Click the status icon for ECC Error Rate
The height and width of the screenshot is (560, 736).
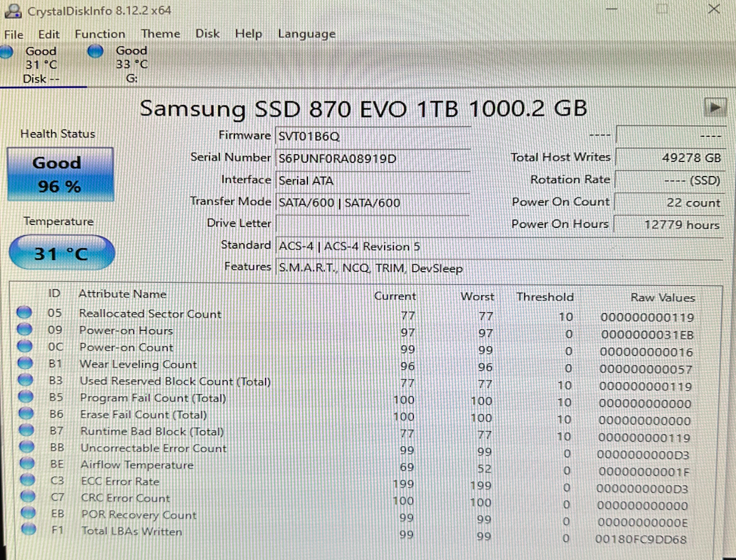pyautogui.click(x=28, y=480)
